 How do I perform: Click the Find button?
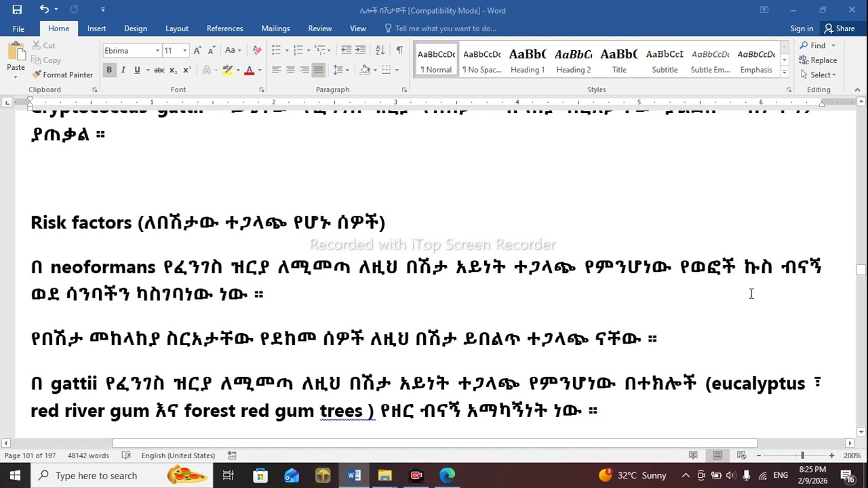tap(812, 45)
